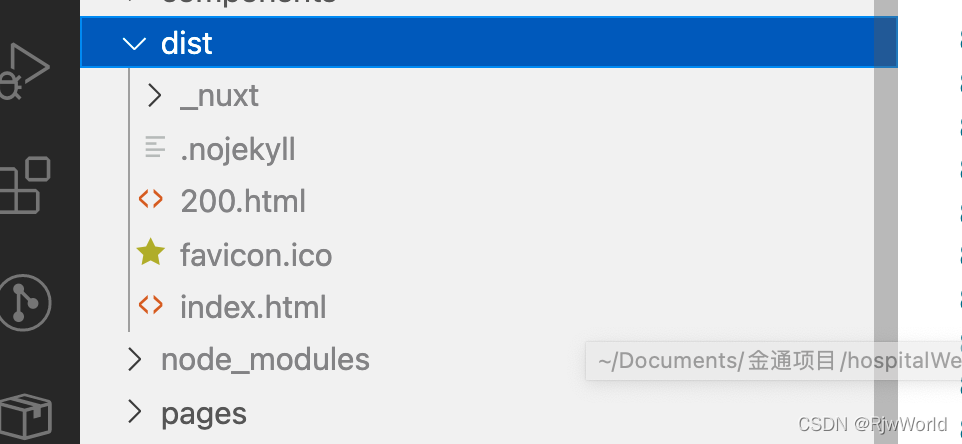
Task: Select the node_modules folder label
Action: [265, 360]
